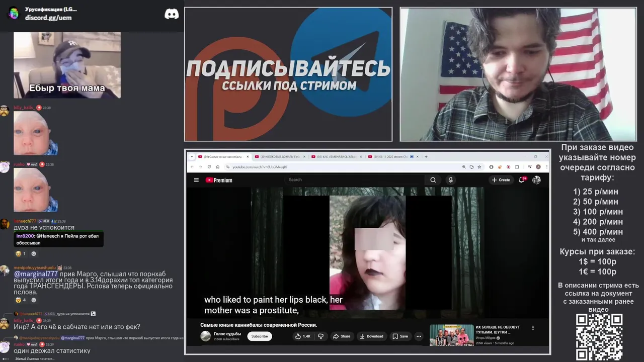The image size is (644, 362).
Task: Click the video title Самые юные каннибалы современной России
Action: point(259,325)
